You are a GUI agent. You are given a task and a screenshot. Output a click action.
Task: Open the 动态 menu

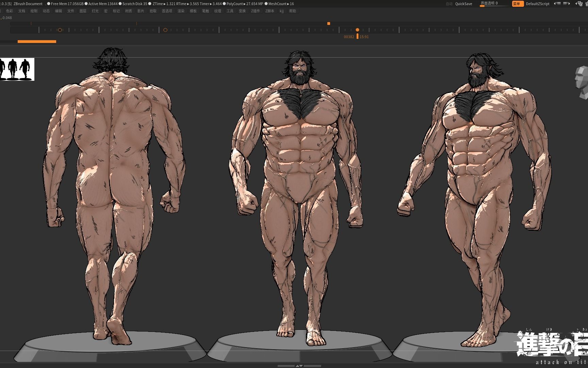coord(46,11)
